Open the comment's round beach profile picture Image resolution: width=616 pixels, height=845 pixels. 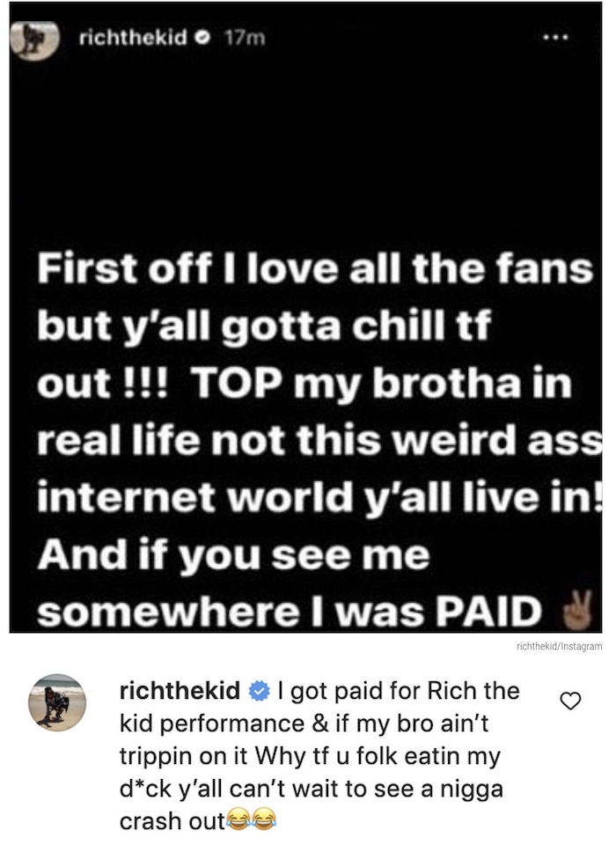click(x=56, y=702)
